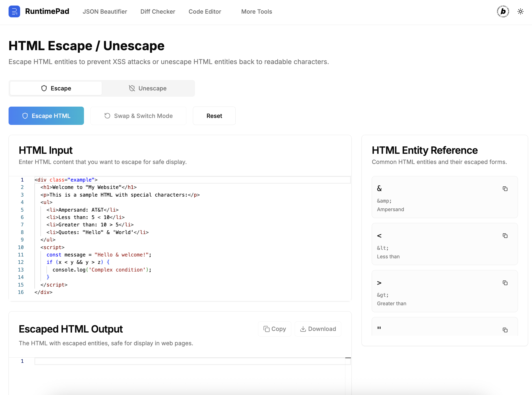
Task: Click the RuntimePad logo icon
Action: (14, 12)
